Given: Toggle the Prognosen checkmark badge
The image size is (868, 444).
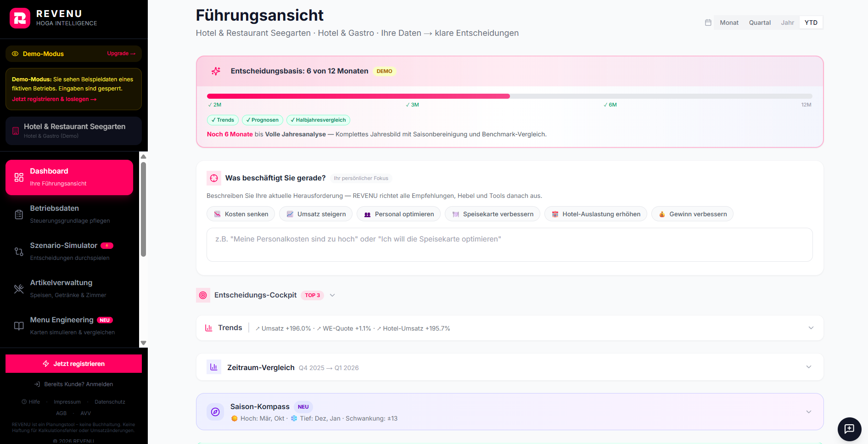Looking at the screenshot, I should point(262,120).
